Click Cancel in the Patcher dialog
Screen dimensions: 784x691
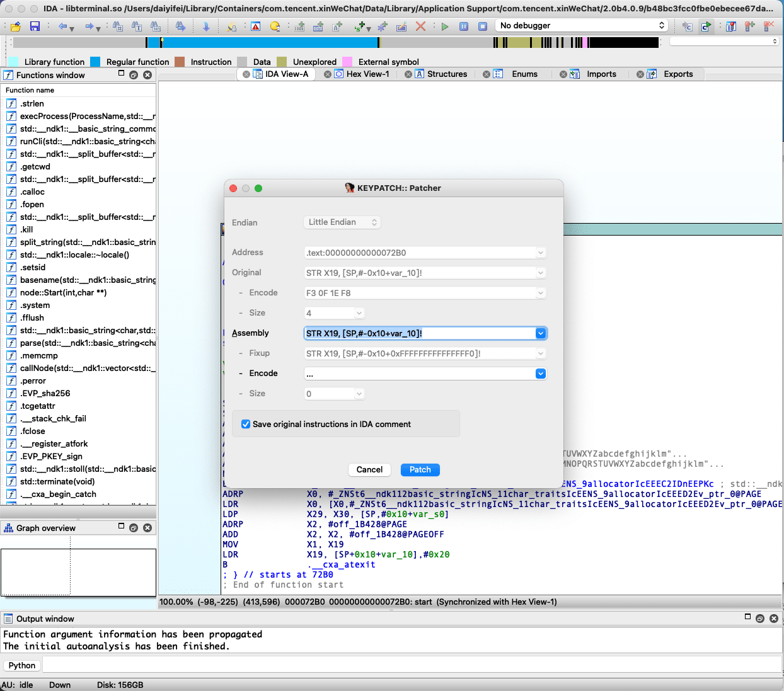pos(369,470)
